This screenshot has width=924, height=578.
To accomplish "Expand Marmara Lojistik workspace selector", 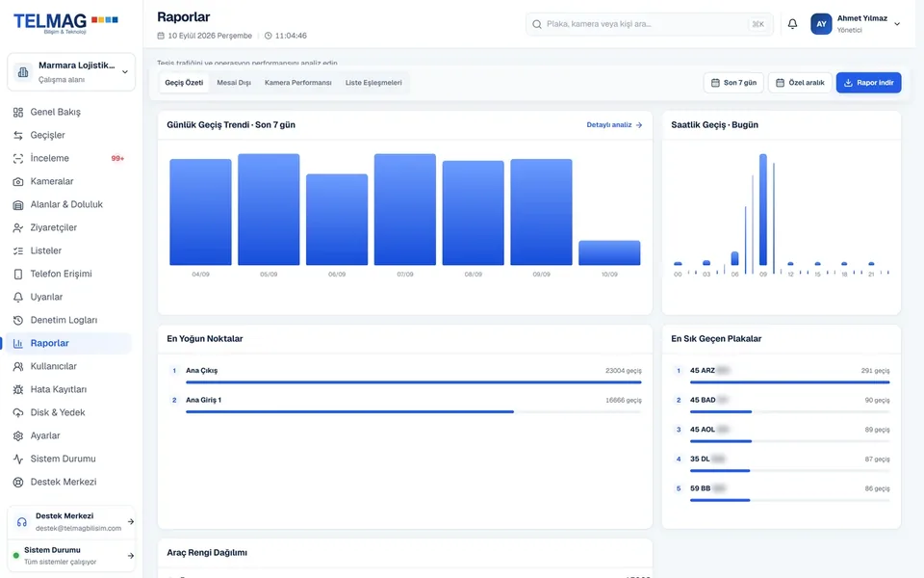I will pyautogui.click(x=71, y=72).
